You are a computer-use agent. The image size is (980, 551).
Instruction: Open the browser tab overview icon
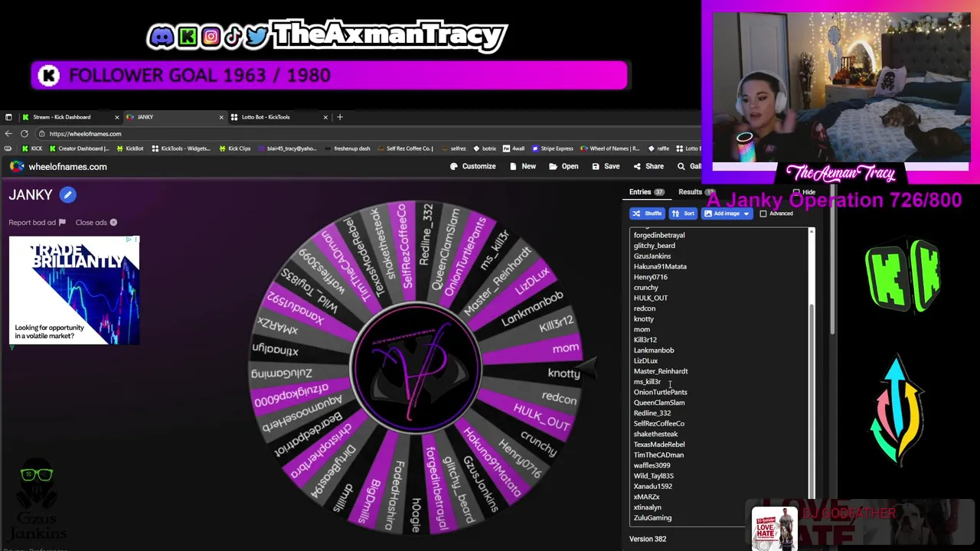8,117
